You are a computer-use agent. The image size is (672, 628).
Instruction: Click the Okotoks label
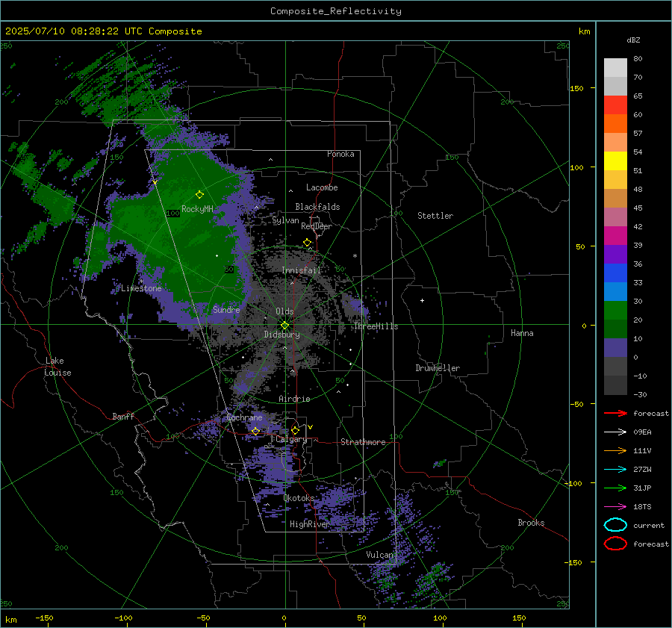point(299,498)
